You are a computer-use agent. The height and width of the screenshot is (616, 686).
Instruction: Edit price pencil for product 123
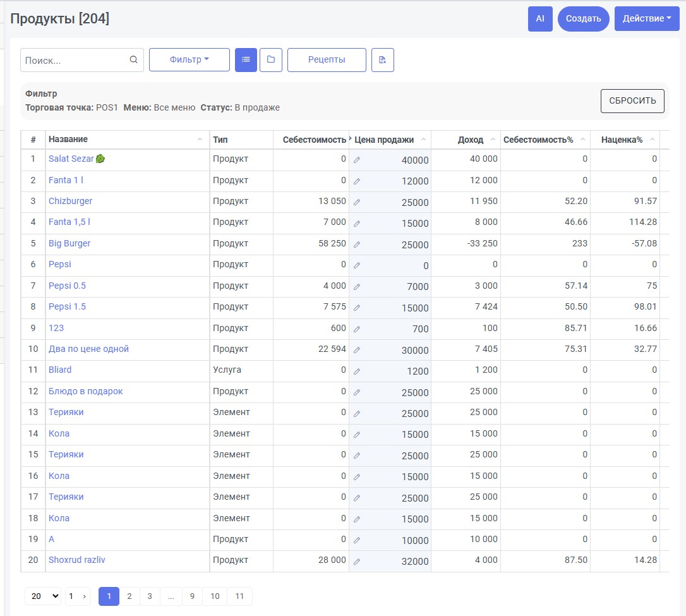pos(357,329)
